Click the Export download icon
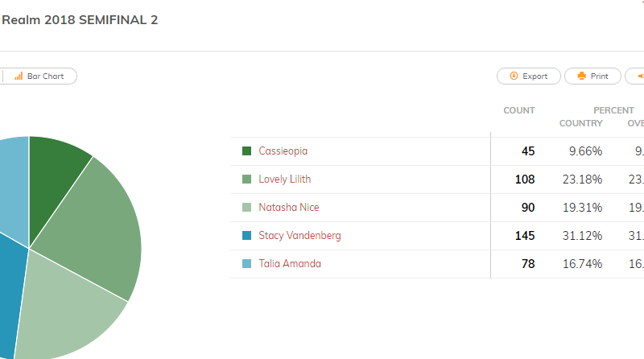The width and height of the screenshot is (644, 359). click(514, 76)
